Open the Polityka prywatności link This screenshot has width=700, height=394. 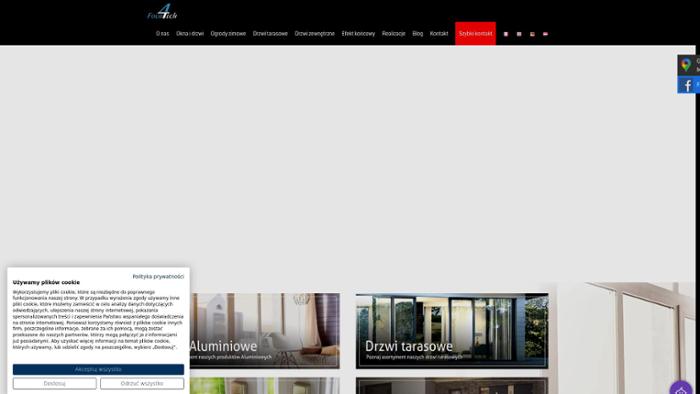[x=158, y=277]
